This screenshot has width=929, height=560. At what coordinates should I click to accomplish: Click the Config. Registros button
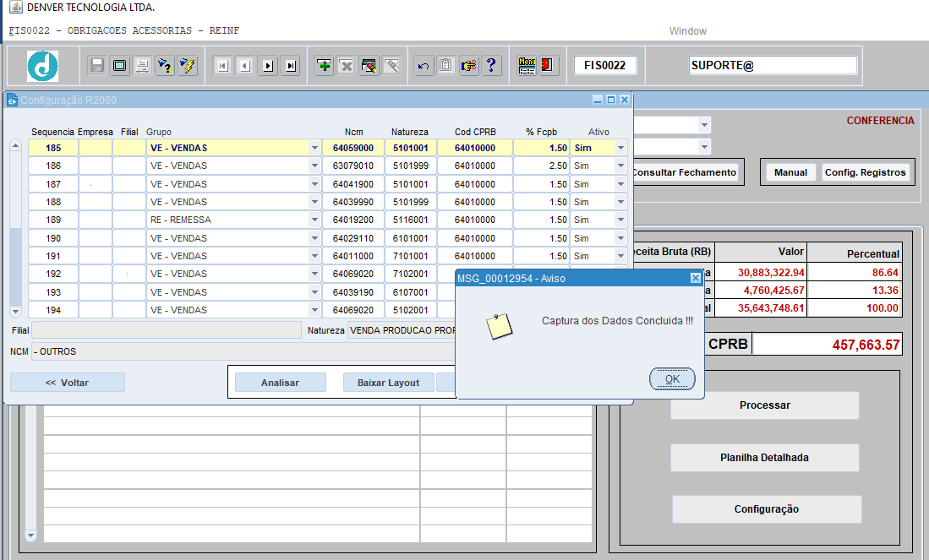click(866, 172)
